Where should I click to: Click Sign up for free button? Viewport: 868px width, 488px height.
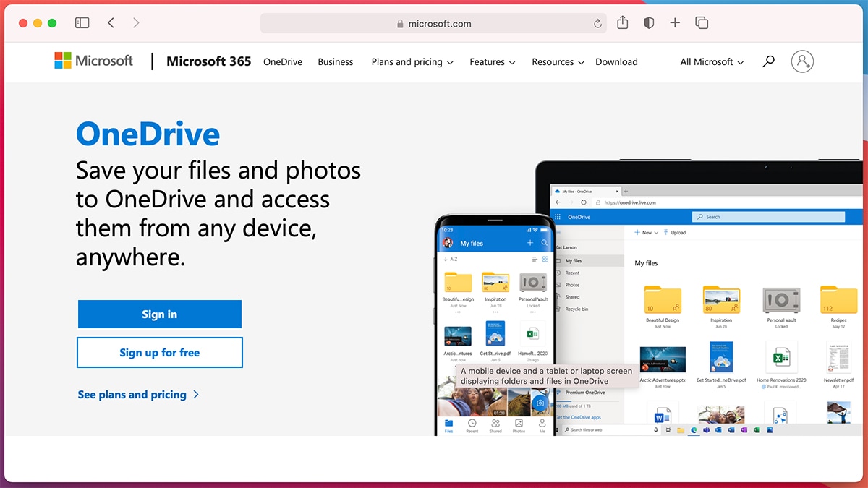click(159, 353)
